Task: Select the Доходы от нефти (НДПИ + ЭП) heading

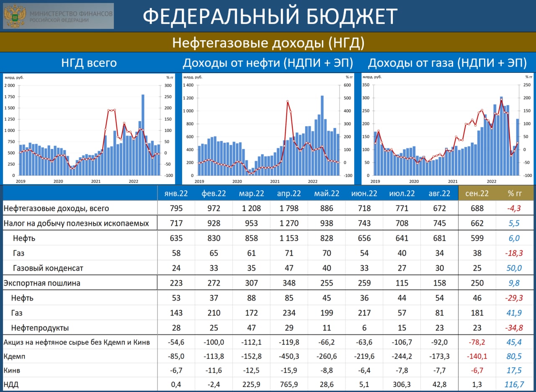Action: tap(268, 63)
